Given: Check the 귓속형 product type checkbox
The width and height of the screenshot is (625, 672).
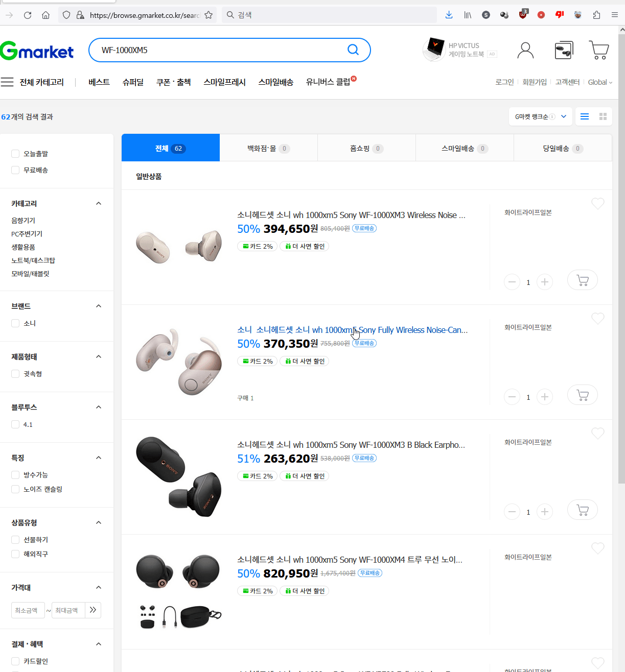Looking at the screenshot, I should coord(15,374).
